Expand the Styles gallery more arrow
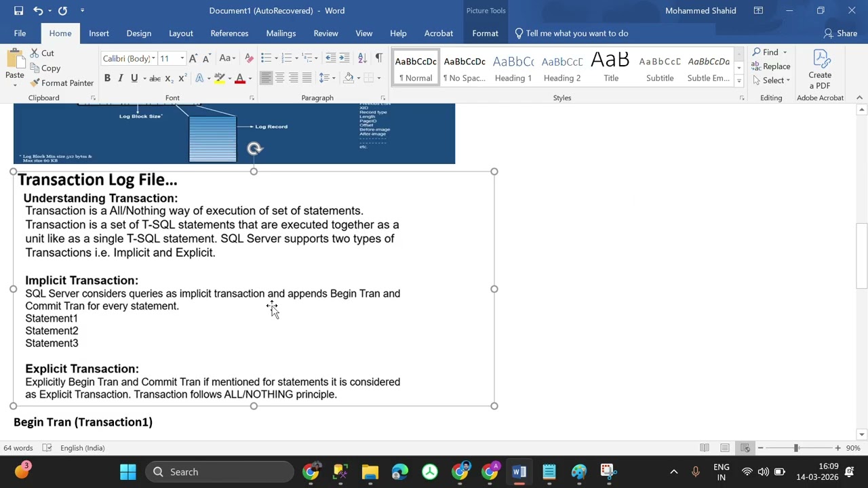868x488 pixels. coord(738,82)
